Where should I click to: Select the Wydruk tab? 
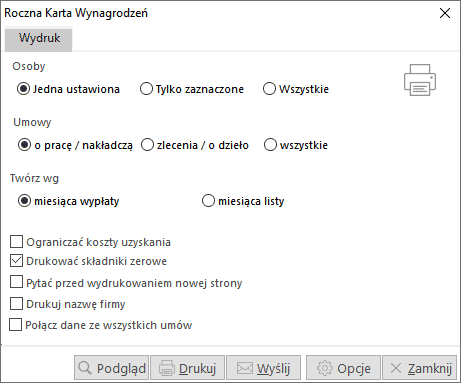pos(39,40)
